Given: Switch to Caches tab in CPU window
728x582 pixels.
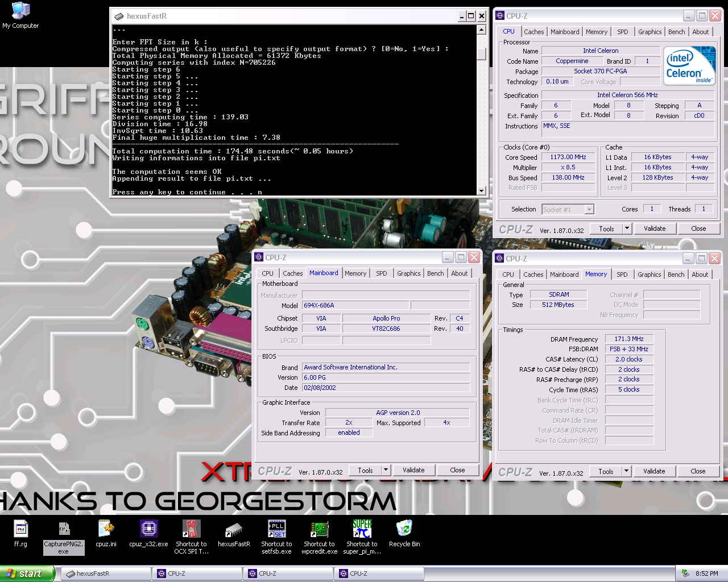Looking at the screenshot, I should (x=533, y=32).
